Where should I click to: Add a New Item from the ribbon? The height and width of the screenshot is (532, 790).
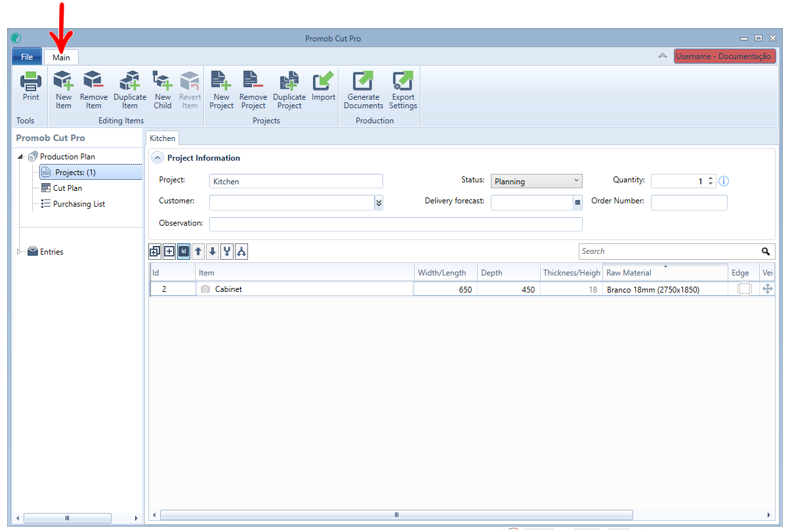point(64,91)
